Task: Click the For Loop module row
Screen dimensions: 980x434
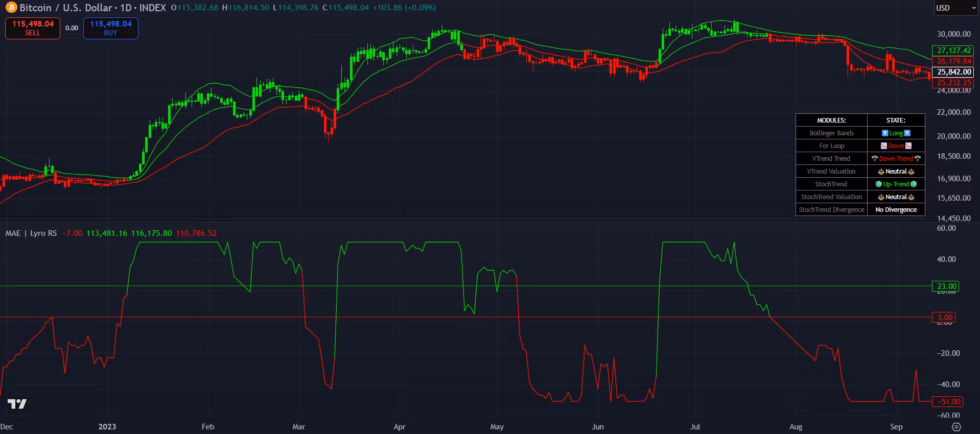Action: (831, 146)
